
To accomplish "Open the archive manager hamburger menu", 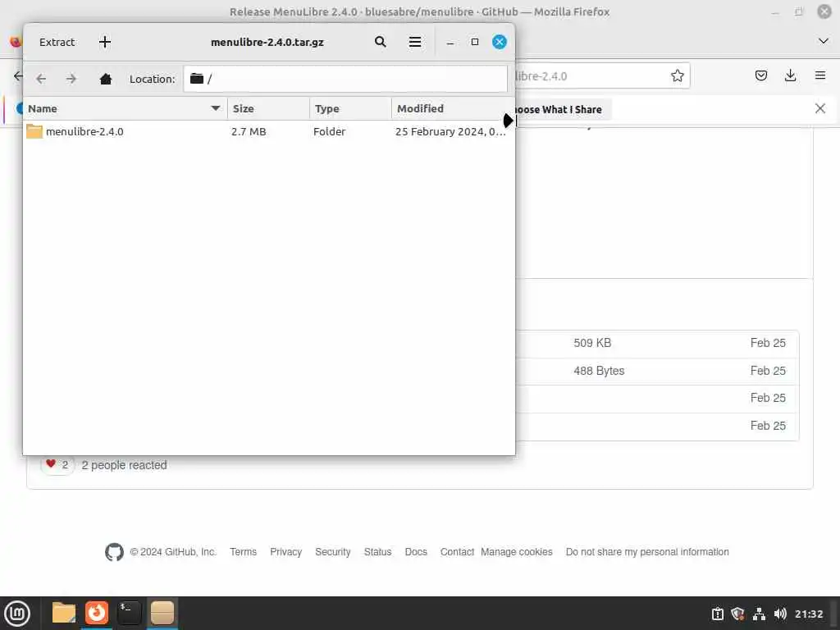I will 414,42.
